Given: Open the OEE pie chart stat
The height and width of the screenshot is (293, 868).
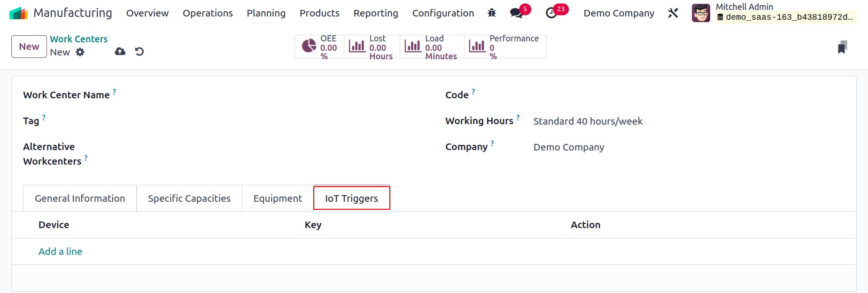Looking at the screenshot, I should pos(319,47).
